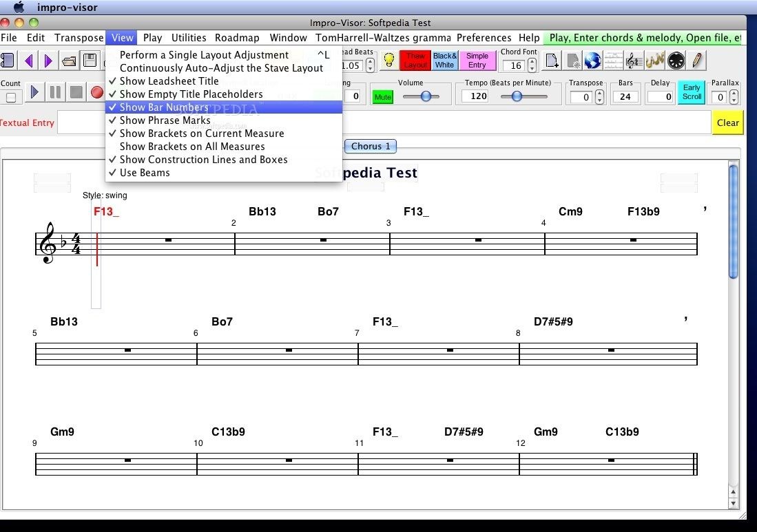Stop playback with the square button
This screenshot has width=757, height=532.
(x=76, y=92)
